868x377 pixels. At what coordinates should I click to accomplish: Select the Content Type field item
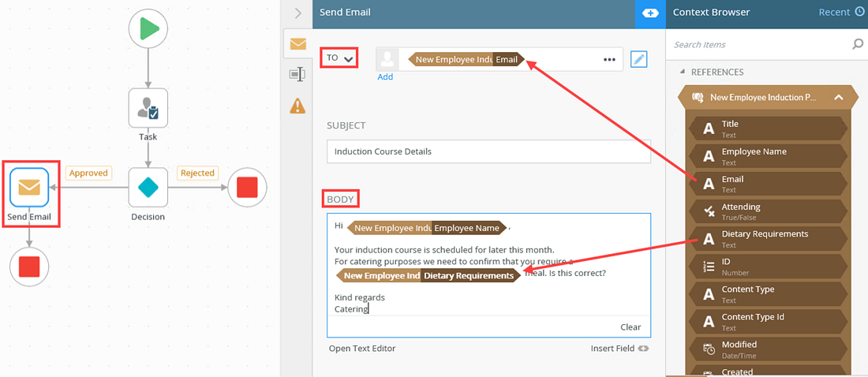[769, 294]
